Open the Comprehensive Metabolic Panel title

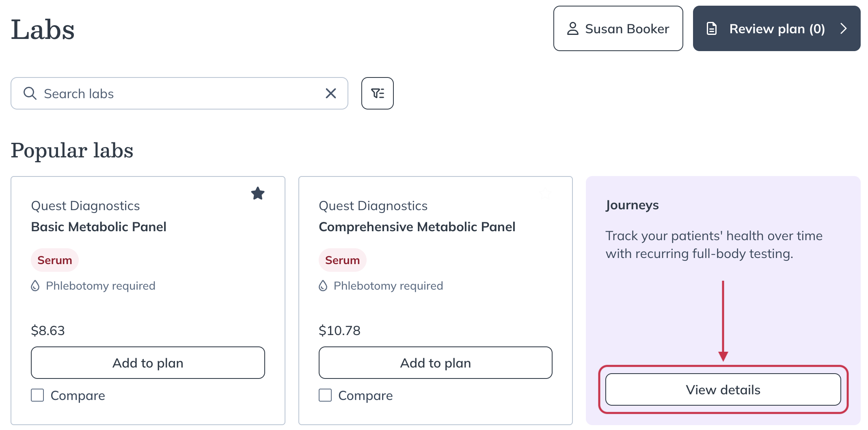[417, 227]
